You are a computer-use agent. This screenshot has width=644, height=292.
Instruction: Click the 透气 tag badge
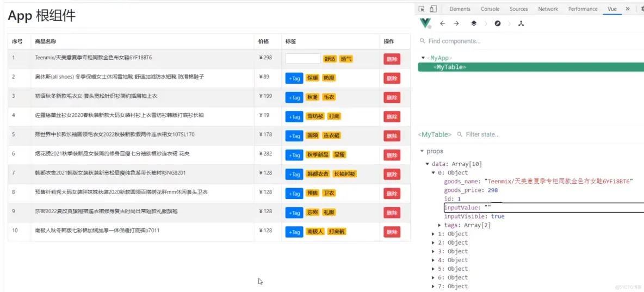tap(346, 59)
